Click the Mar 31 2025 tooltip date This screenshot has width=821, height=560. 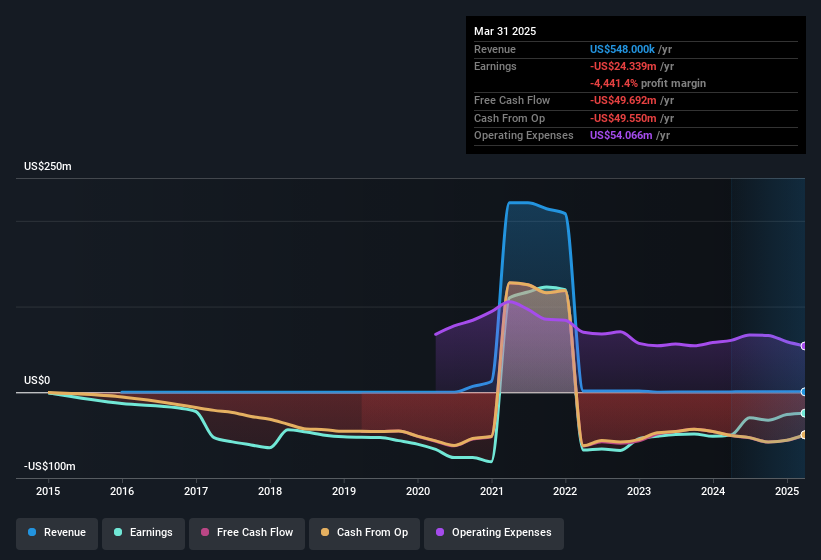point(505,31)
